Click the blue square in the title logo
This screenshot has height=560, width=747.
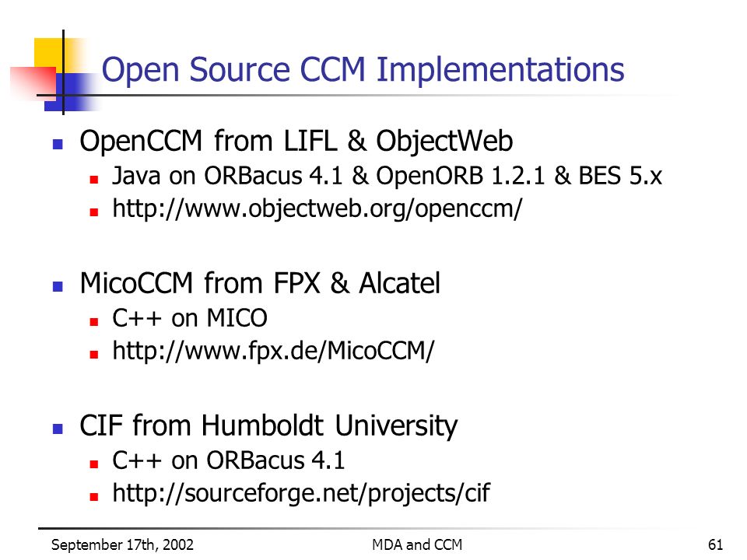click(72, 92)
